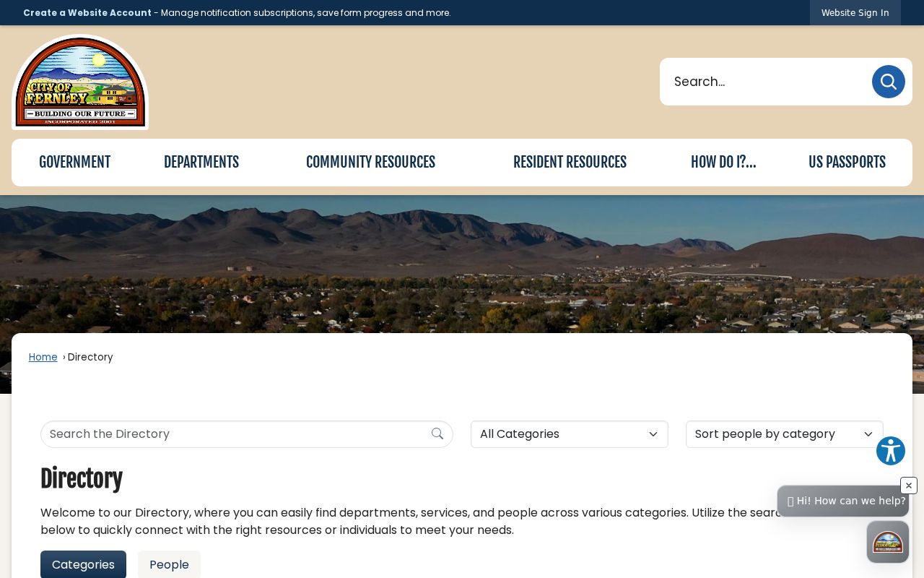924x578 pixels.
Task: Open the Government menu
Action: click(75, 163)
